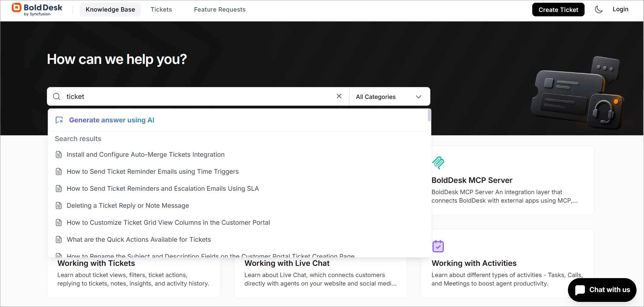Click into the search field containing ticket
Screen dimensions: 644x307
pos(198,97)
